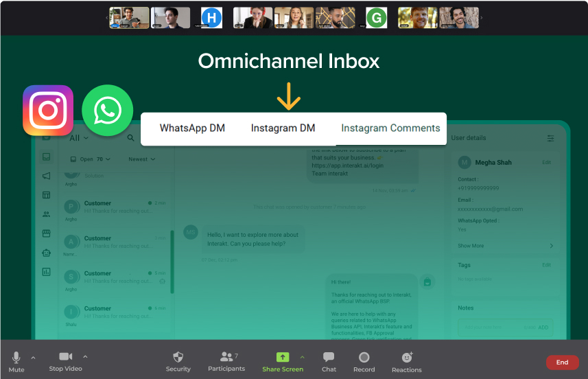Open the store sidebar icon
This screenshot has height=379, width=588.
pos(46,233)
